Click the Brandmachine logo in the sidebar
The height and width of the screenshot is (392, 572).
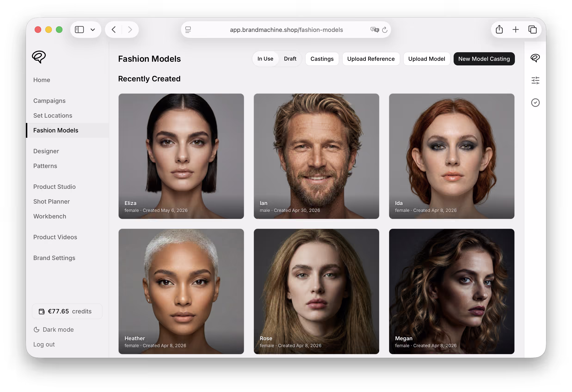pyautogui.click(x=39, y=57)
